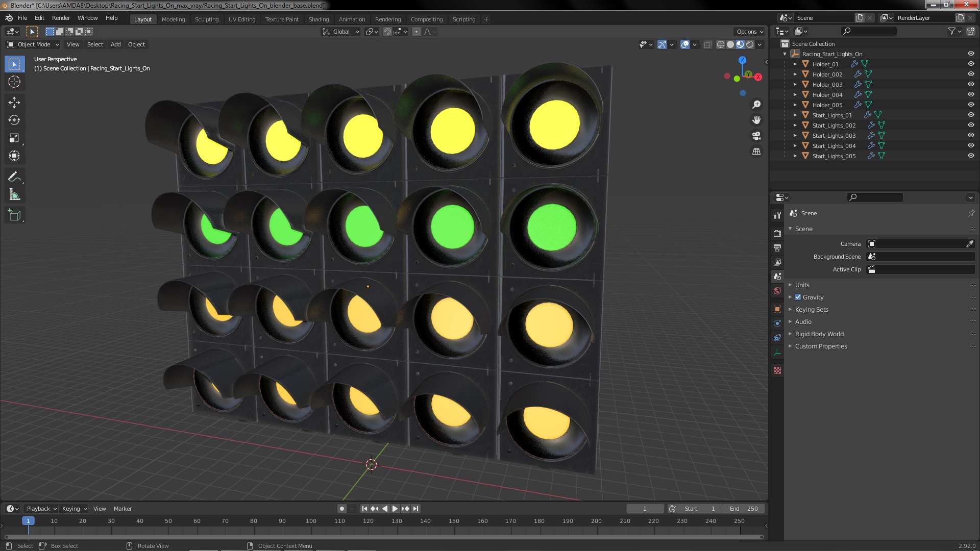Switch to the Shading workspace tab
The image size is (980, 551).
pyautogui.click(x=318, y=19)
